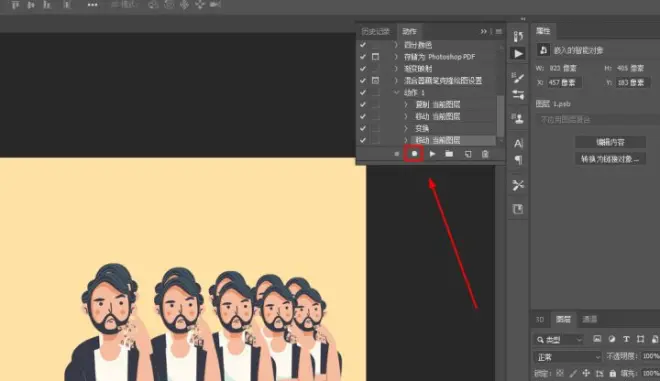Click the Actions play-triangle icon in the dock
The width and height of the screenshot is (660, 381).
pos(518,54)
